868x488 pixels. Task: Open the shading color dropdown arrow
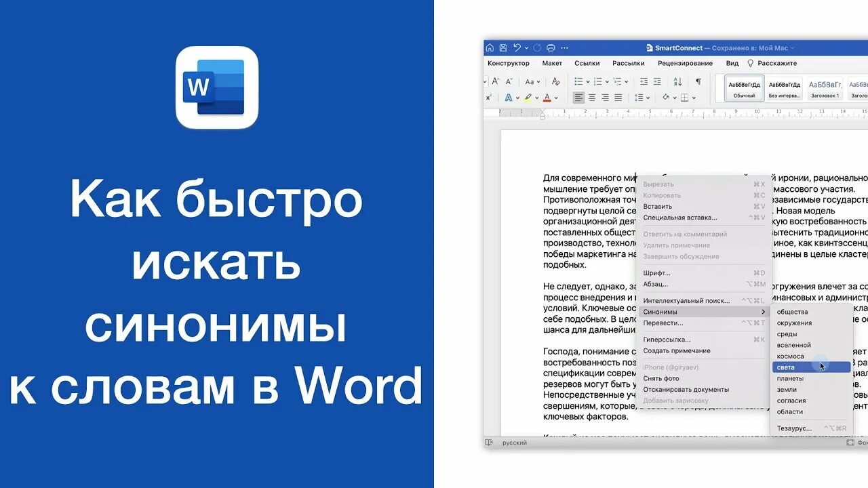(675, 98)
